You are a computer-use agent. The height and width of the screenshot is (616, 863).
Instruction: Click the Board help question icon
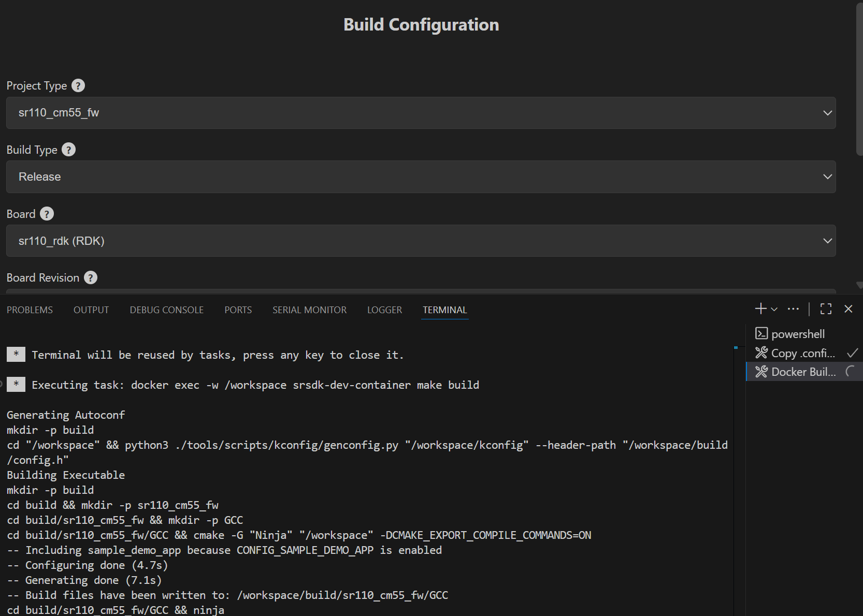tap(47, 214)
